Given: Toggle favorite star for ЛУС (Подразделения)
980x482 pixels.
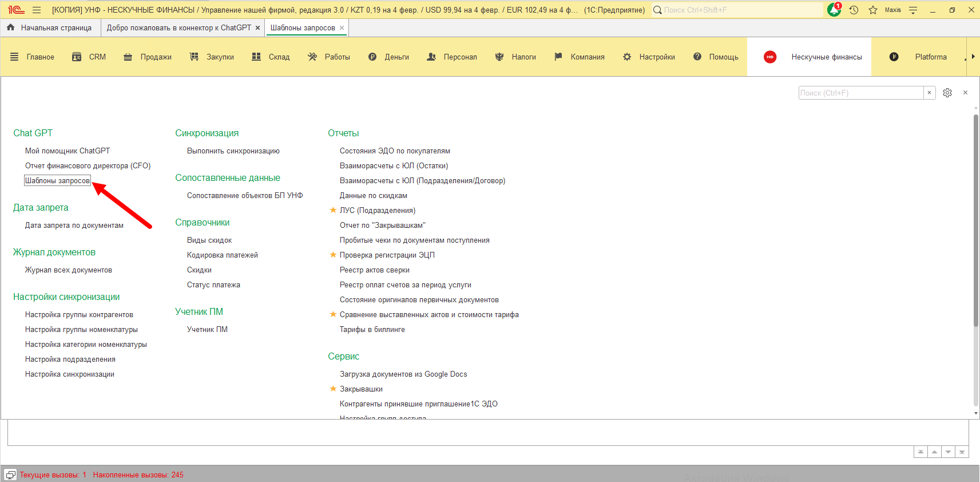Looking at the screenshot, I should click(x=333, y=210).
